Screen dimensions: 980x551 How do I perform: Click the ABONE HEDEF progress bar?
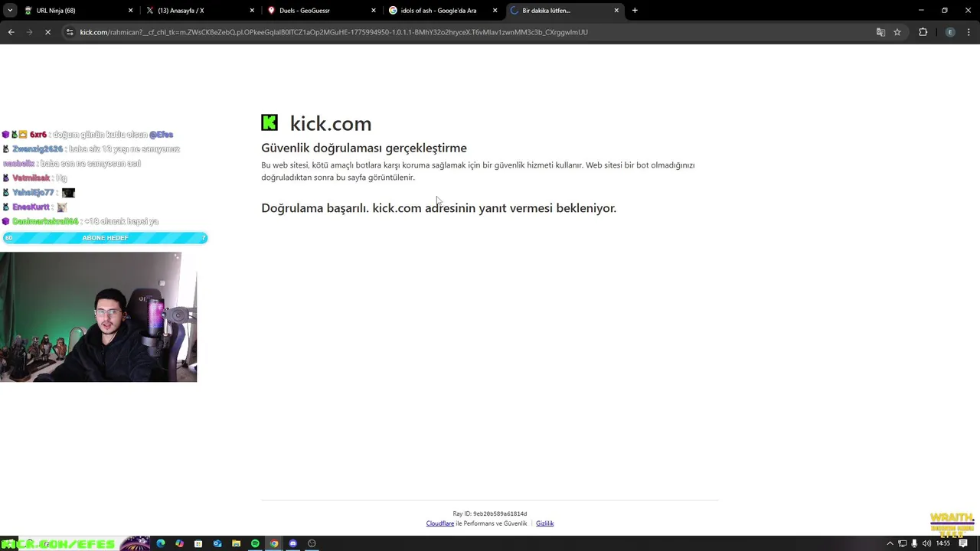pyautogui.click(x=105, y=238)
